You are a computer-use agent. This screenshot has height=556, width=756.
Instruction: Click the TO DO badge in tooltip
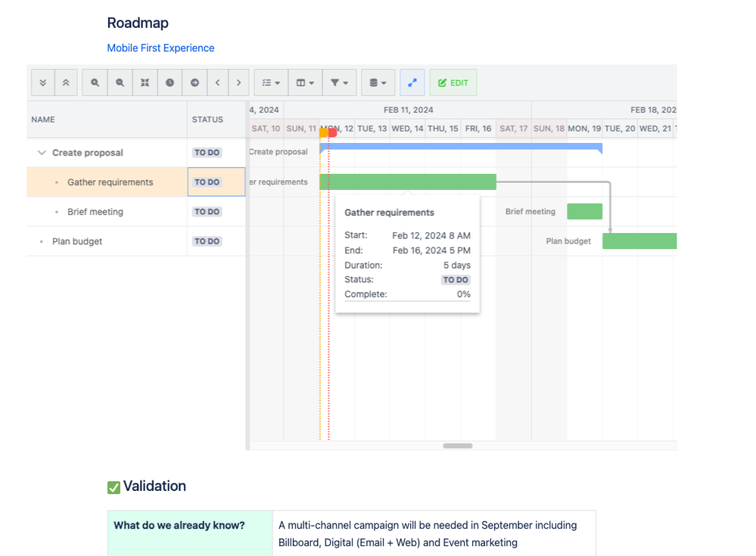(456, 280)
